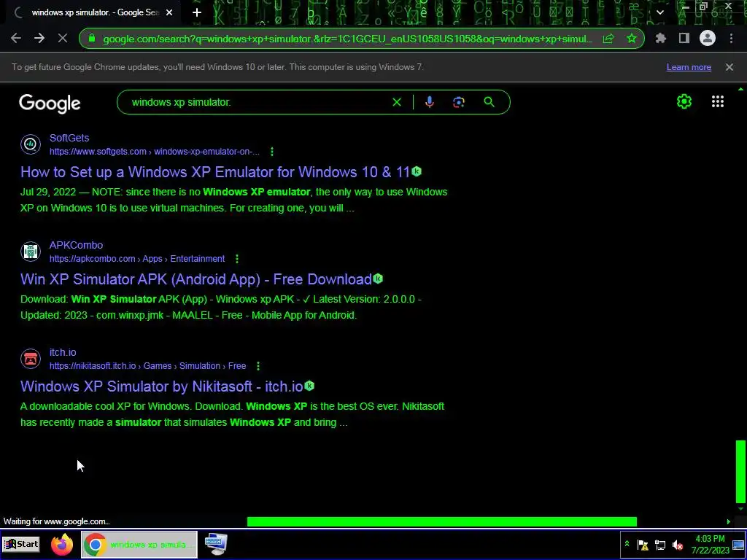Share this page via address bar icon
The height and width of the screenshot is (560, 747).
pos(608,39)
